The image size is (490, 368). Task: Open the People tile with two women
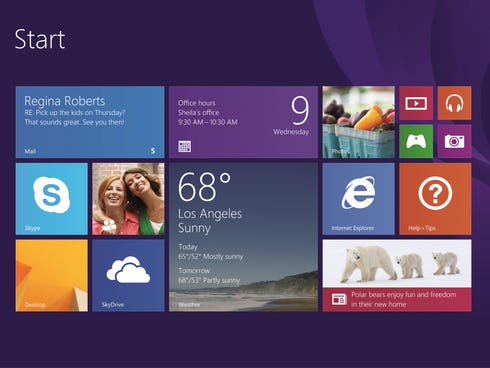[x=128, y=199]
